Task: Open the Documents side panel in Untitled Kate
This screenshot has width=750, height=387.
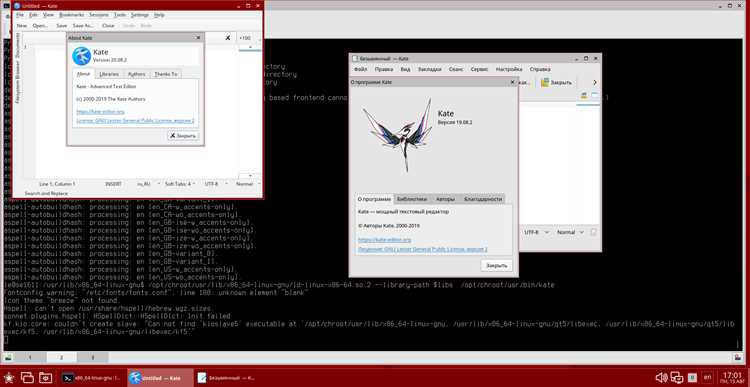Action: [17, 45]
